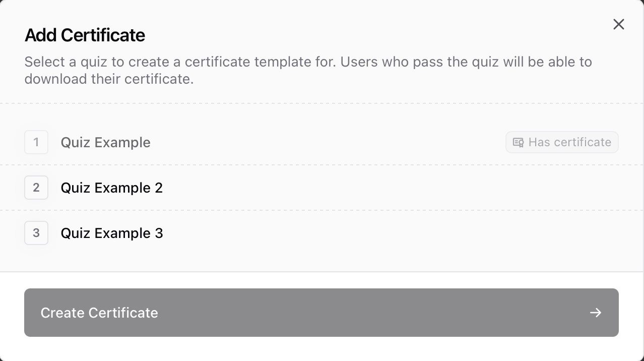Click the number 3 badge beside Quiz Example 3
The width and height of the screenshot is (644, 361).
(x=36, y=233)
